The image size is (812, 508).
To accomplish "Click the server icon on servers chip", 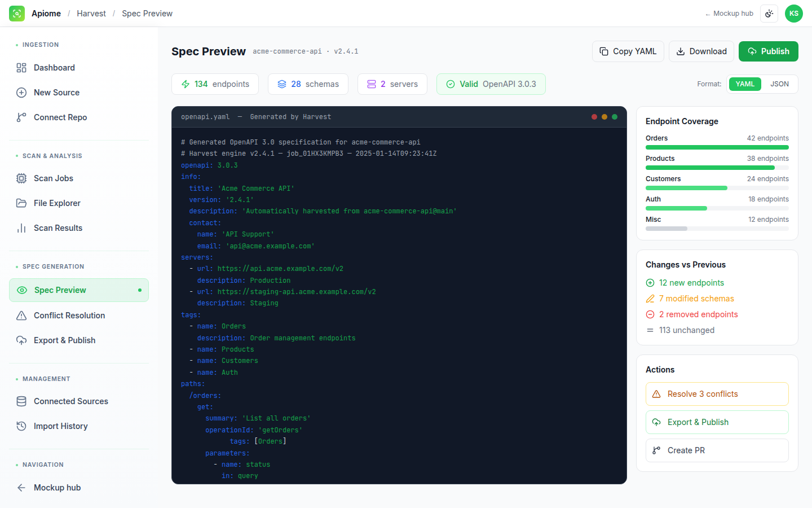I will coord(372,84).
